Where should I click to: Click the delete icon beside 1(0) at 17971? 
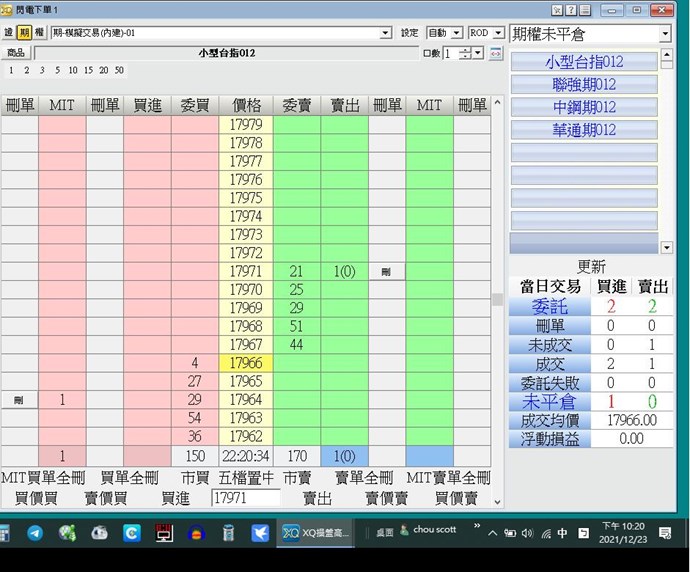pyautogui.click(x=386, y=271)
